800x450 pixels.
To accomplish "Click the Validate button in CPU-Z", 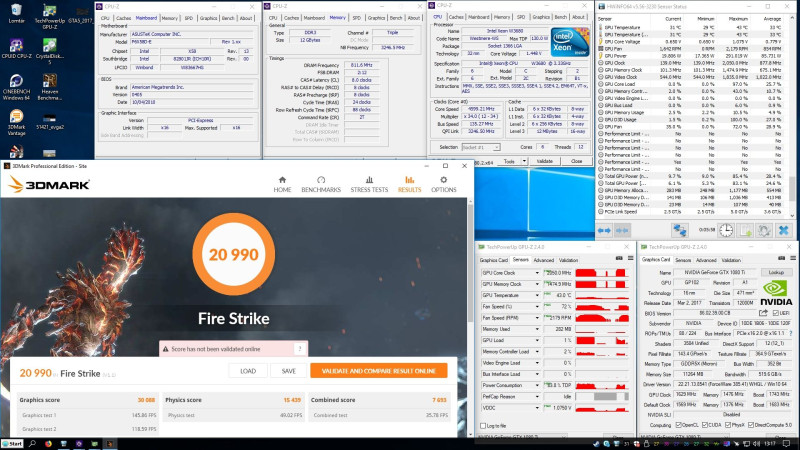I will 544,161.
